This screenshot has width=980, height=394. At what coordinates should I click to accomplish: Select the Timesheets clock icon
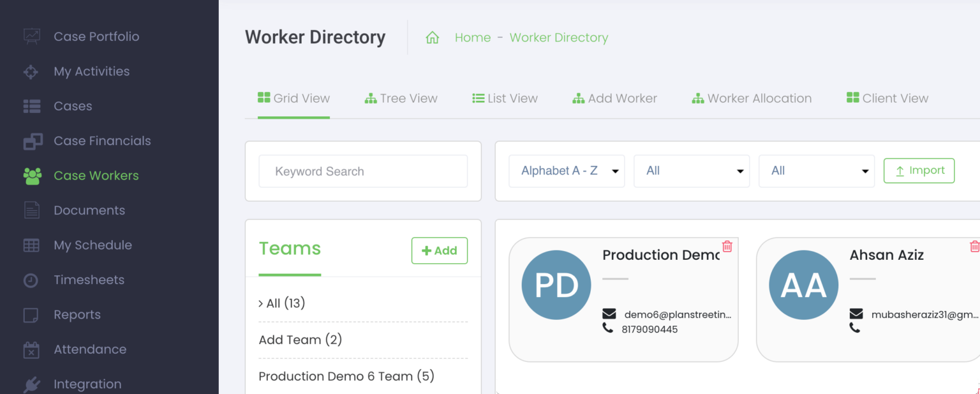point(30,280)
